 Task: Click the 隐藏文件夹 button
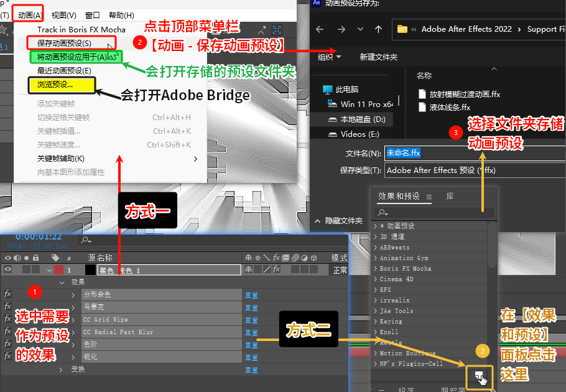click(x=339, y=220)
